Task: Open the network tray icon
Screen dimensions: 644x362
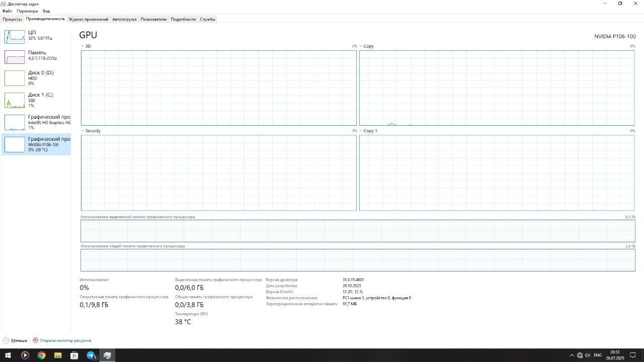Action: pos(580,355)
